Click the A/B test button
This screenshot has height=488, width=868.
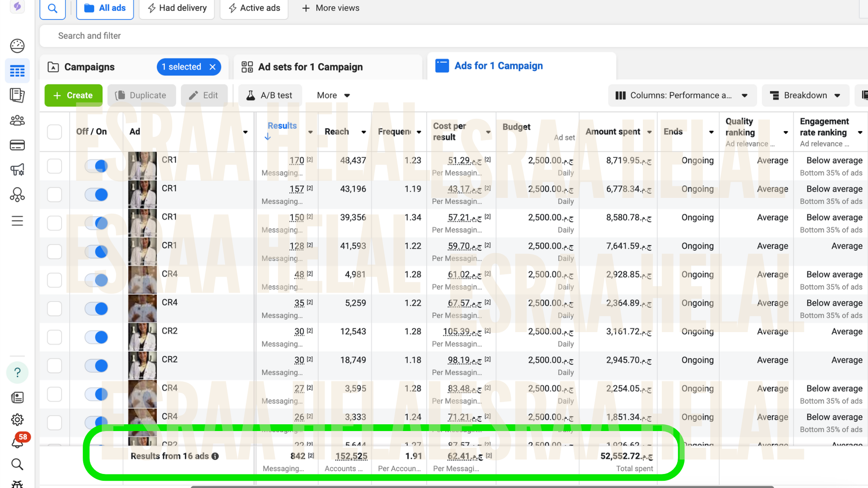269,95
